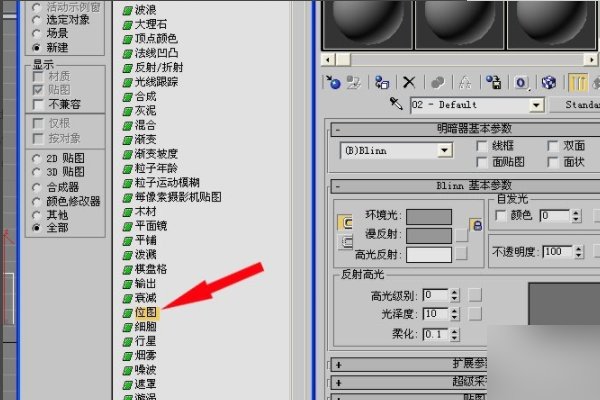Image resolution: width=600 pixels, height=400 pixels.
Task: Click the Get Material toolbar icon
Action: click(333, 82)
